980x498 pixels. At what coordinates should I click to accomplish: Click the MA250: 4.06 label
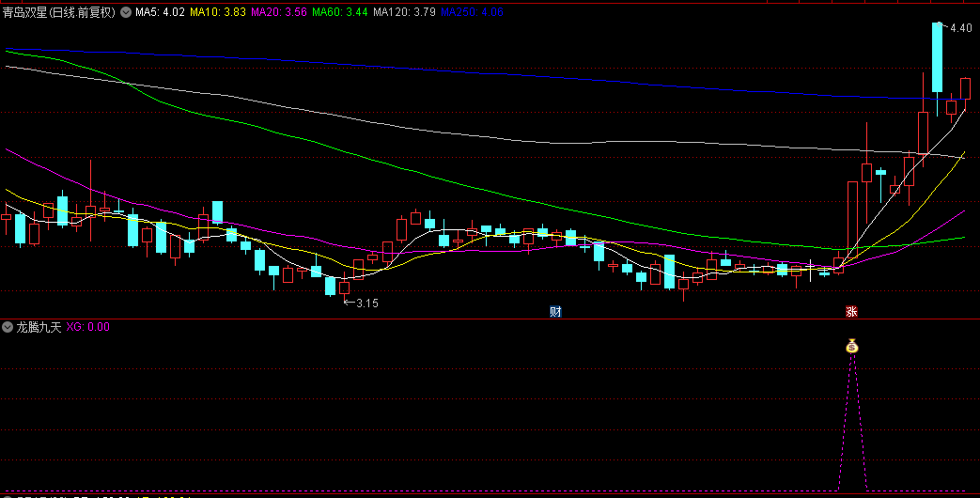point(472,12)
